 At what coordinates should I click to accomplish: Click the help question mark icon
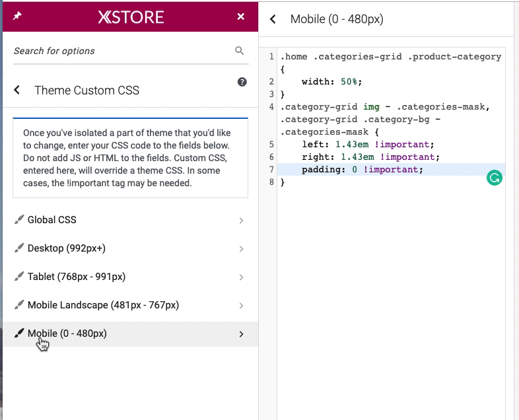(x=242, y=82)
